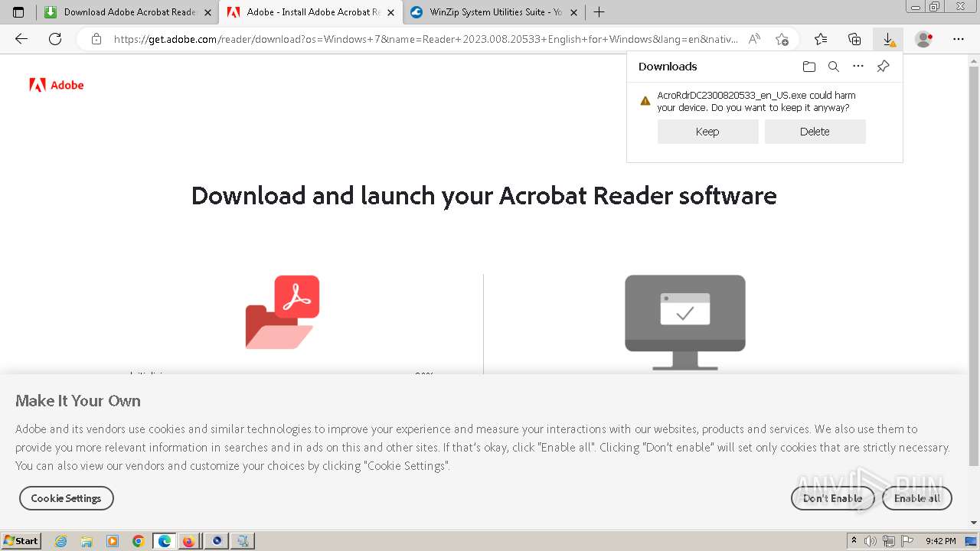Viewport: 980px width, 551px height.
Task: Refresh the current Adobe page
Action: tap(55, 39)
